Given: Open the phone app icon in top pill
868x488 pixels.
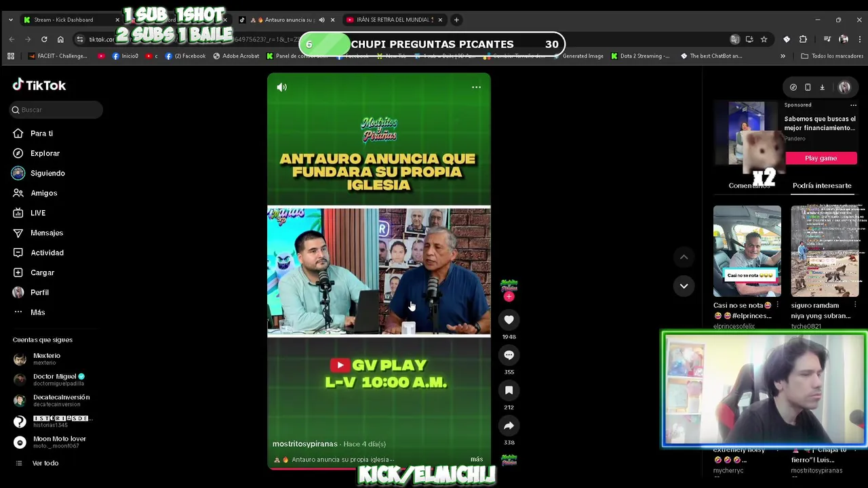Looking at the screenshot, I should pos(808,87).
